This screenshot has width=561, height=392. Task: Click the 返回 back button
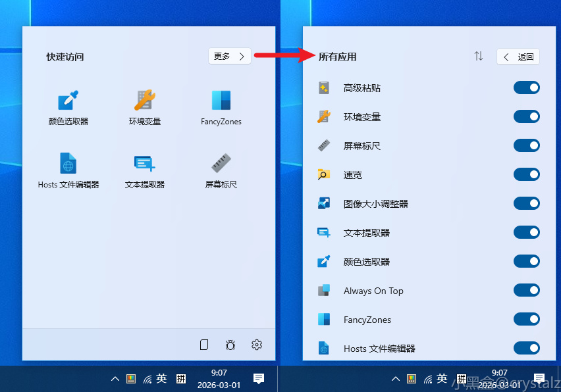tap(518, 57)
